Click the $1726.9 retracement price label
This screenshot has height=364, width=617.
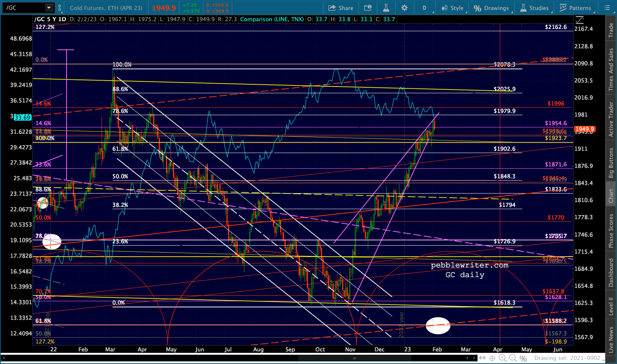(x=505, y=241)
